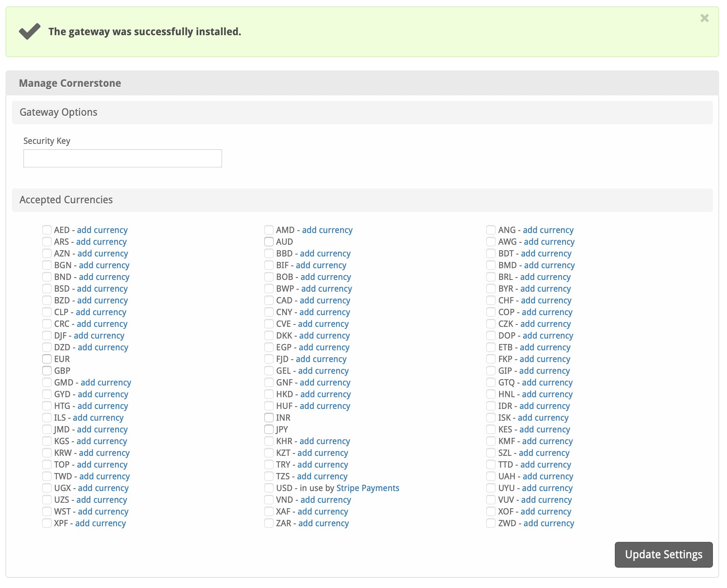The height and width of the screenshot is (588, 727).
Task: Enable the EUR currency checkbox
Action: (47, 359)
